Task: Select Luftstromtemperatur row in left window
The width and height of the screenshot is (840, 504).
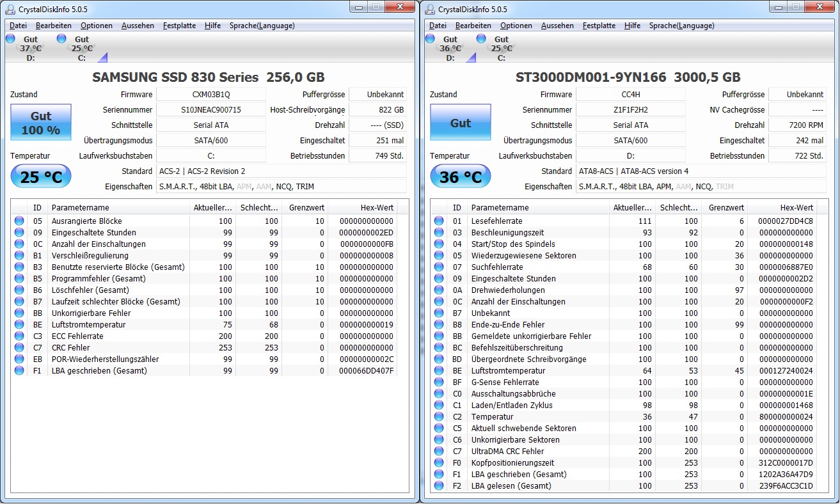Action: (x=205, y=324)
